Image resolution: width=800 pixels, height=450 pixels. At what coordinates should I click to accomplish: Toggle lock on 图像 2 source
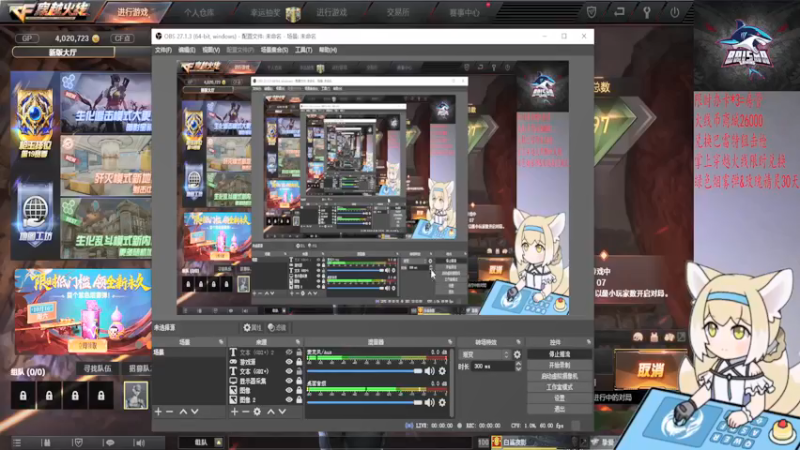click(x=299, y=399)
